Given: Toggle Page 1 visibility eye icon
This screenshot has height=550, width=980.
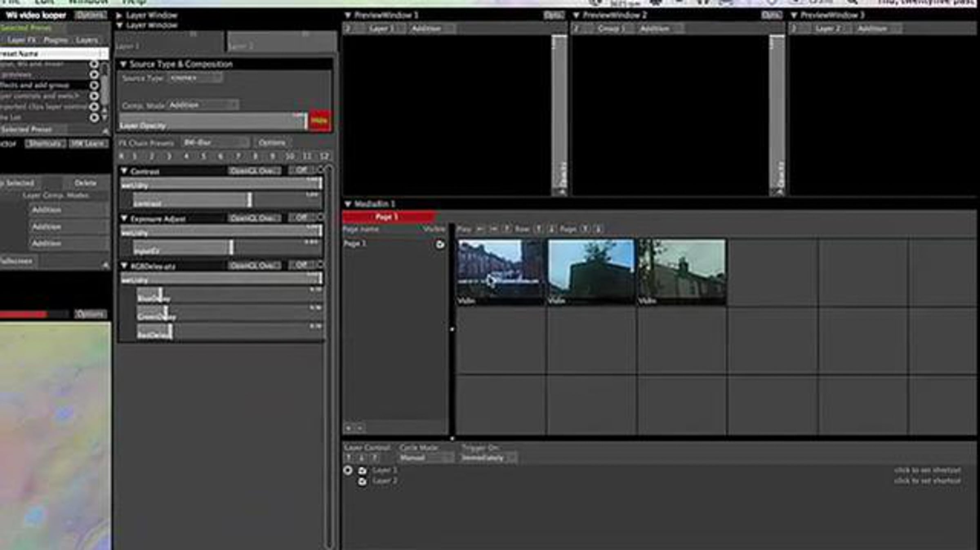Looking at the screenshot, I should pyautogui.click(x=440, y=244).
